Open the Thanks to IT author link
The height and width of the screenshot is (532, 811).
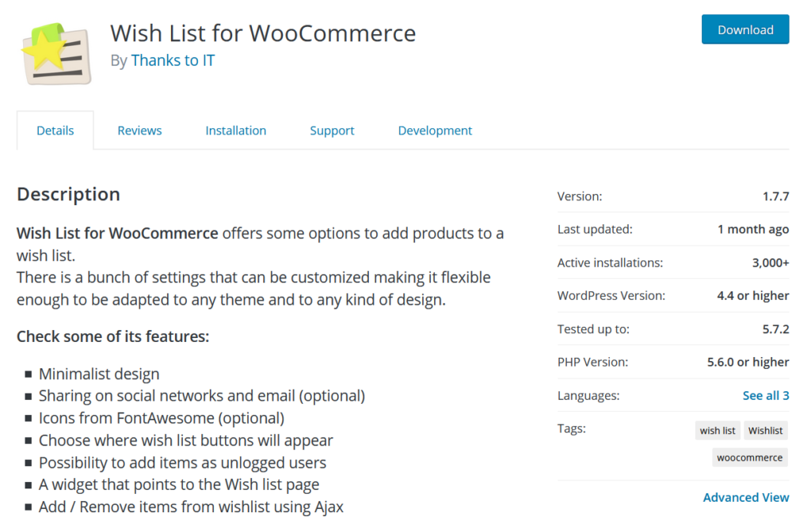[173, 60]
